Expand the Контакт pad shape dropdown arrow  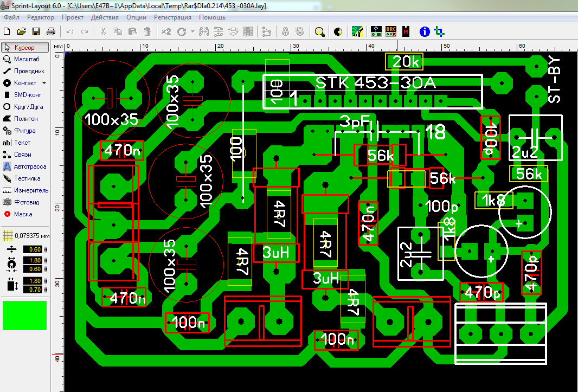[x=44, y=83]
